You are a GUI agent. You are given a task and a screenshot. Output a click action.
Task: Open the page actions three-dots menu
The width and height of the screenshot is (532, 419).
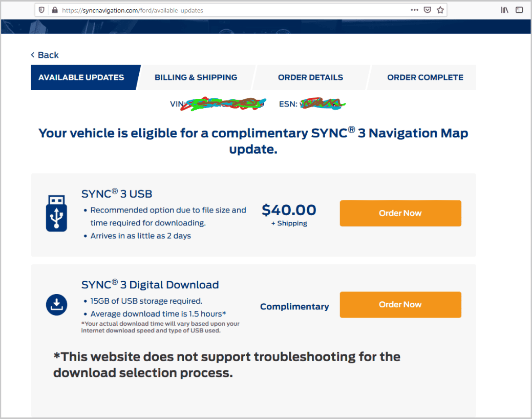pos(414,10)
